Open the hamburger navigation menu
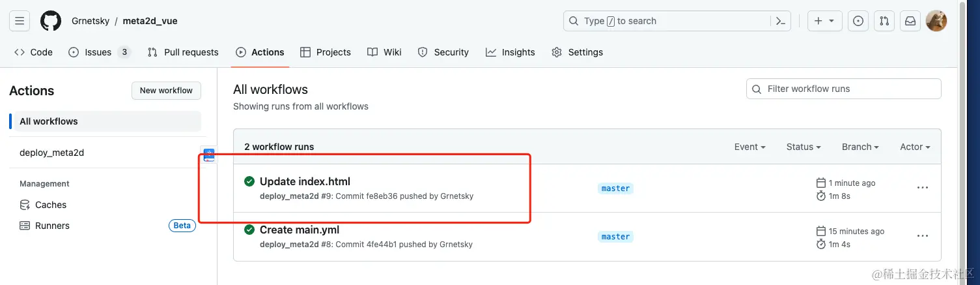Image resolution: width=980 pixels, height=285 pixels. (x=20, y=21)
